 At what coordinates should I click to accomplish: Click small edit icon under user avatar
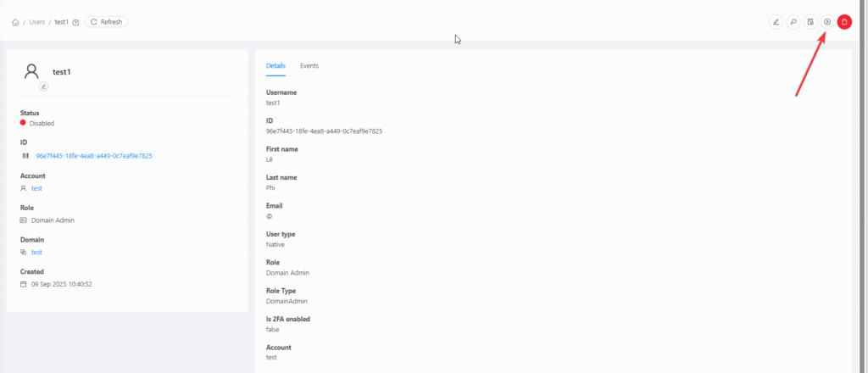point(43,86)
